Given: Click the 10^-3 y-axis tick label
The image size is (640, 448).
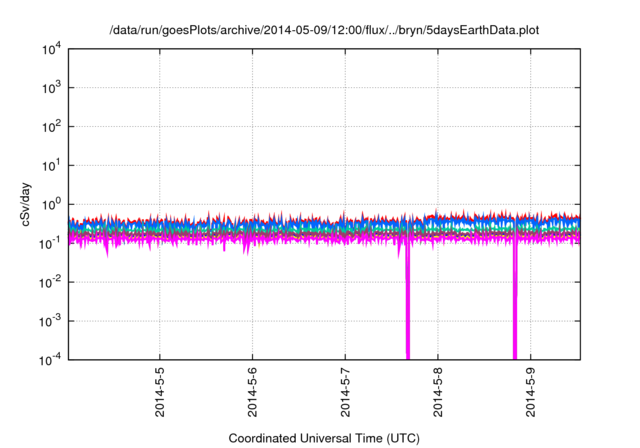Looking at the screenshot, I should coord(51,322).
